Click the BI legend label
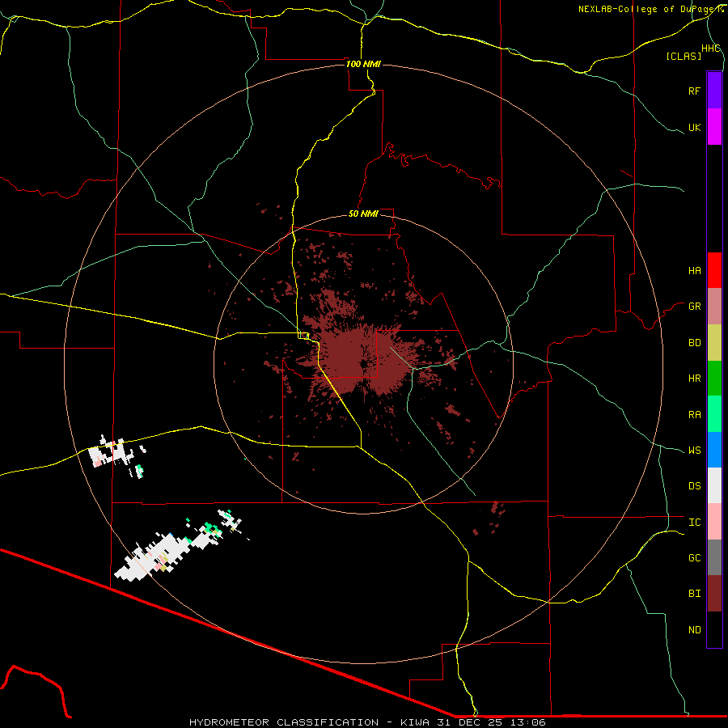The image size is (728, 728). (694, 594)
